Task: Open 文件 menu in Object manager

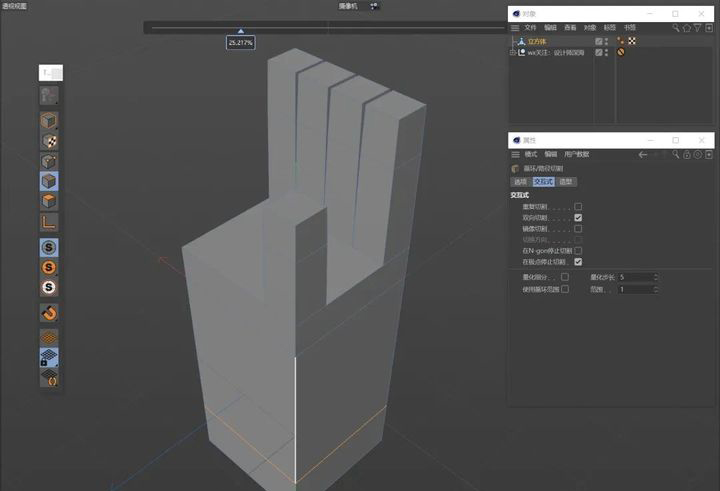Action: point(530,28)
